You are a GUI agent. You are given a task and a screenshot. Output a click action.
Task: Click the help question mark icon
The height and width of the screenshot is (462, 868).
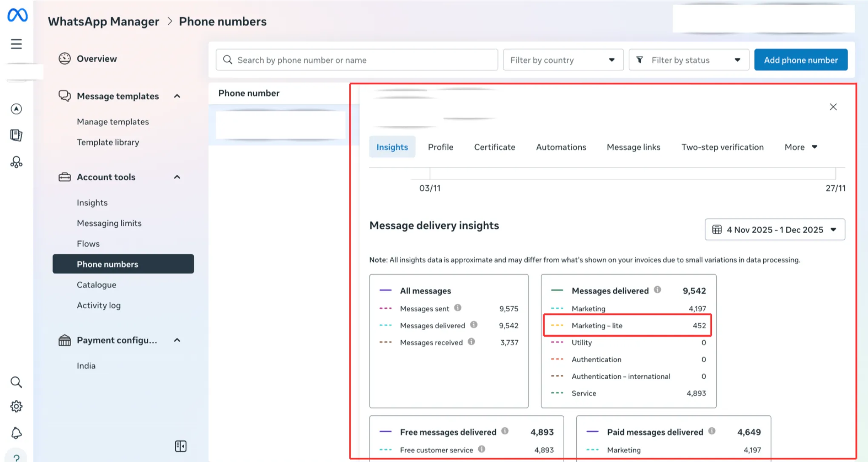(x=16, y=458)
